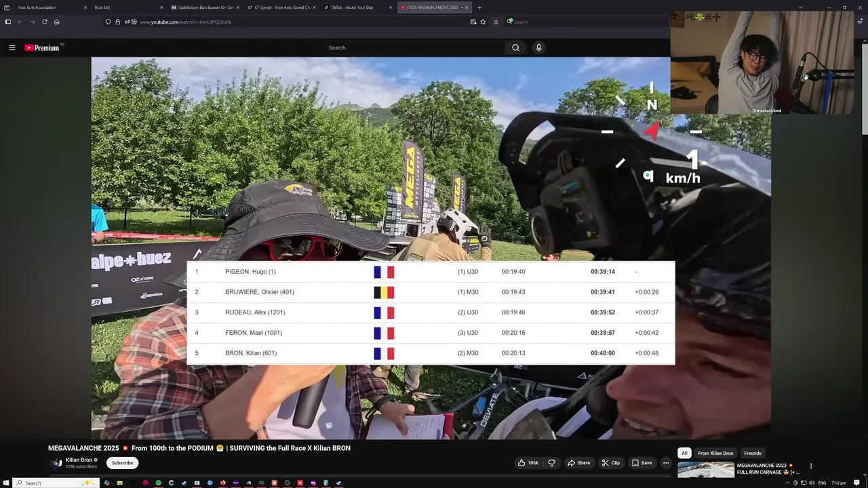This screenshot has height=488, width=868.
Task: Open the notifications icon in system tray
Action: 857,483
